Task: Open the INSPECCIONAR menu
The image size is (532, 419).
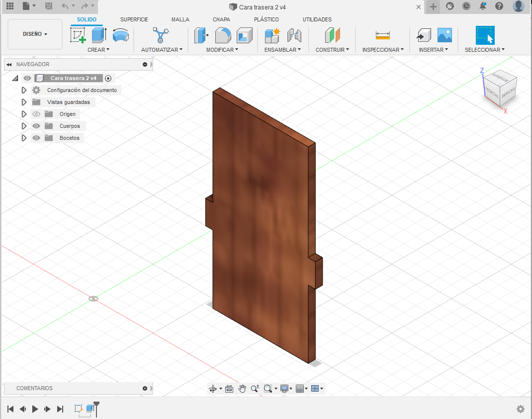Action: click(382, 50)
